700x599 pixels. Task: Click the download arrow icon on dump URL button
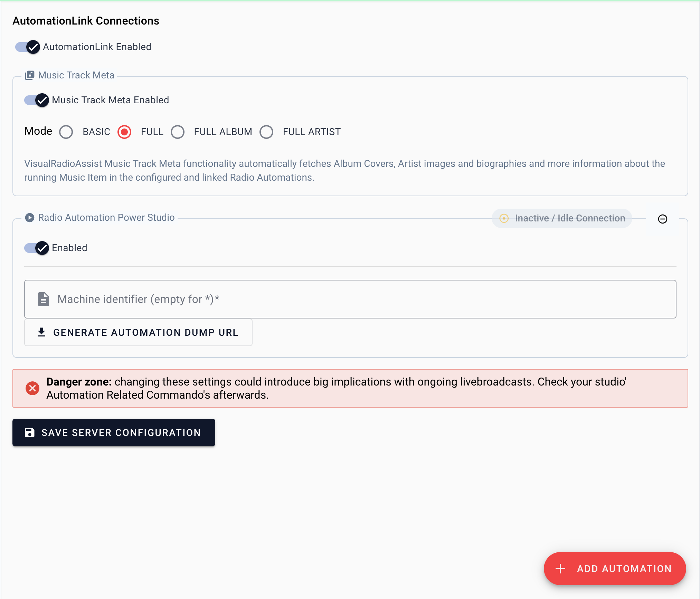[x=41, y=332]
